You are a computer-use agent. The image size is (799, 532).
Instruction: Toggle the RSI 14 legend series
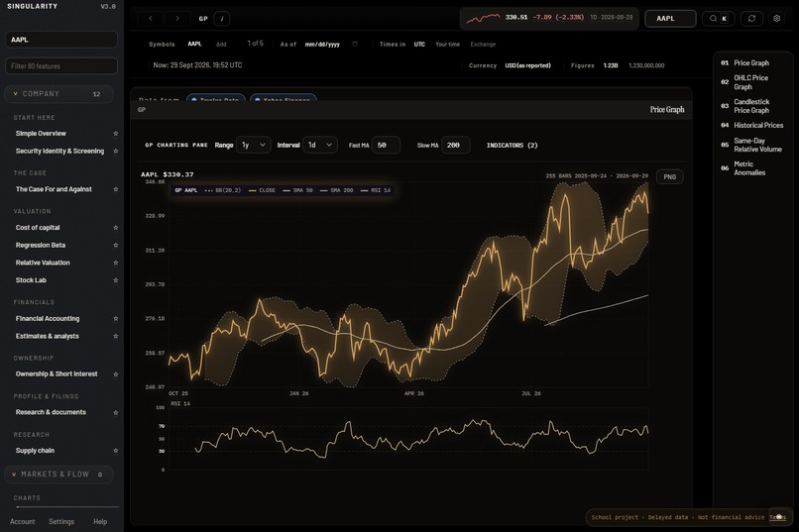[376, 190]
